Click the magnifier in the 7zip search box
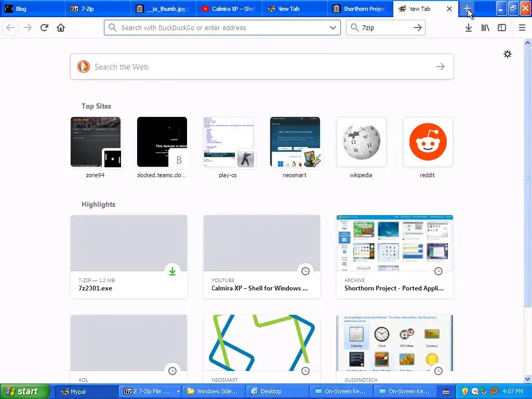 (x=354, y=28)
